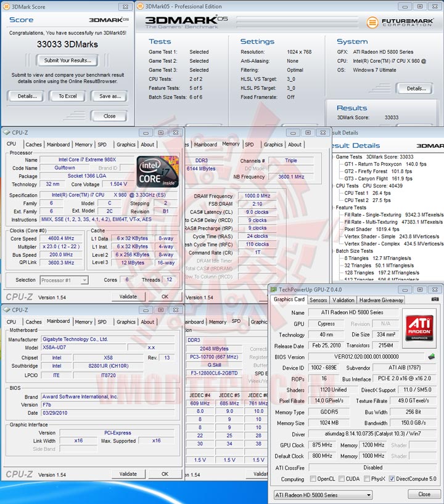Viewport: 444px width, 504px height.
Task: Select GT2 - Firefly Forest result row
Action: pyautogui.click(x=378, y=171)
